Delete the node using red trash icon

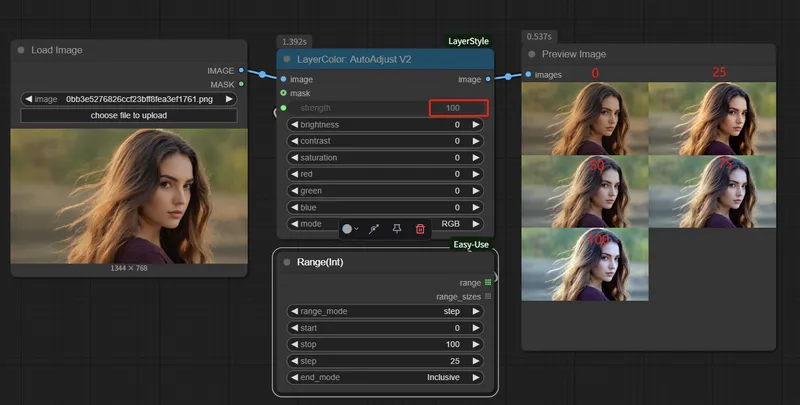click(420, 229)
